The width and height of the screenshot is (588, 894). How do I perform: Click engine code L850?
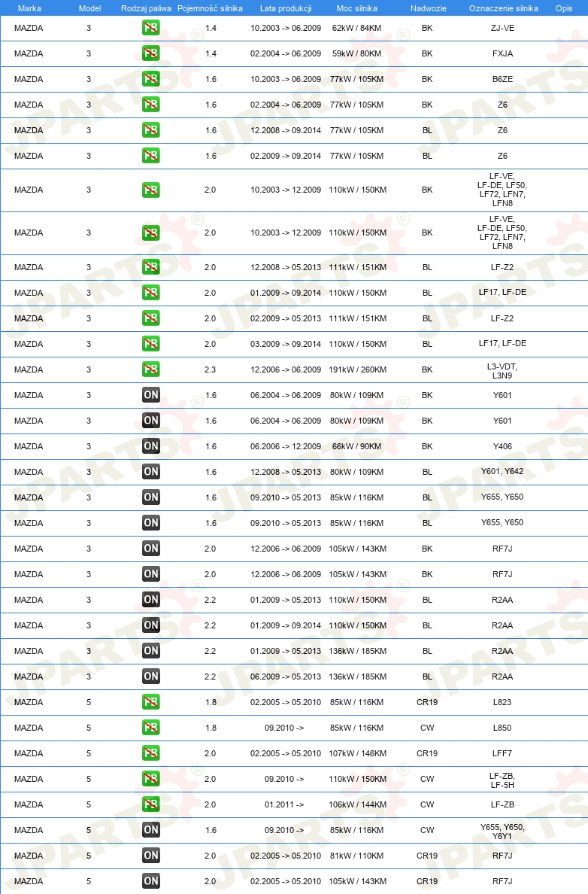point(502,728)
